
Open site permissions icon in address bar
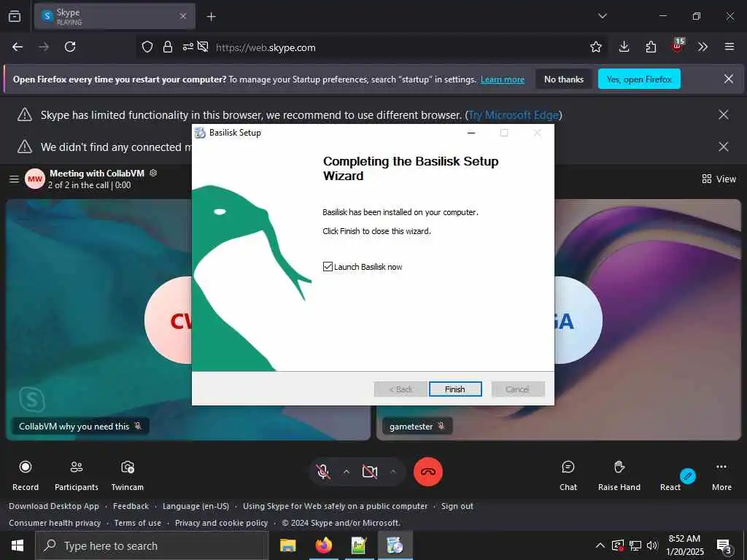click(x=187, y=47)
